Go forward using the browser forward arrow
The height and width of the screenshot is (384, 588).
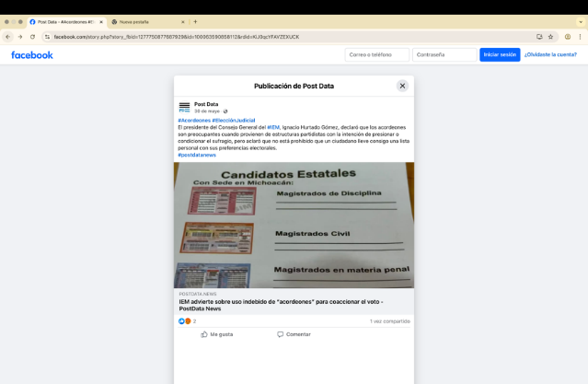coord(20,37)
